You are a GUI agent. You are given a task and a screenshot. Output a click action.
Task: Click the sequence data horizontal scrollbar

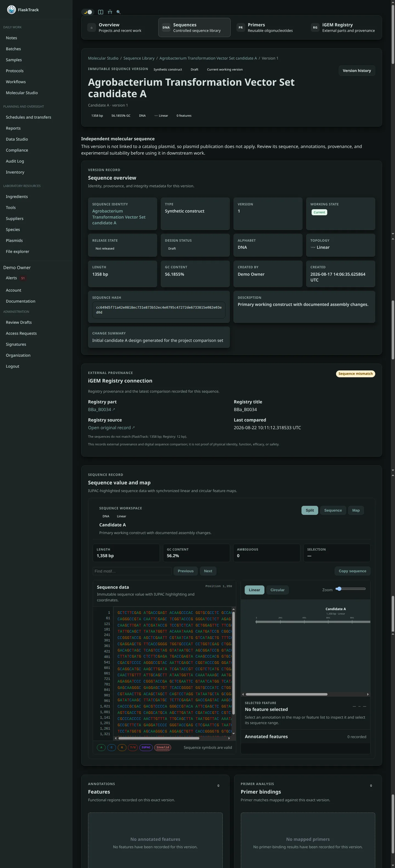(159, 738)
